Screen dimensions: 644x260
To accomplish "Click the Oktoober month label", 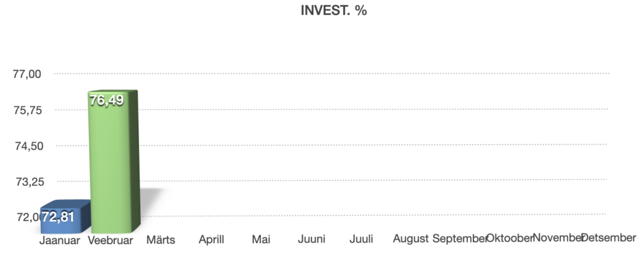I will click(x=509, y=239).
